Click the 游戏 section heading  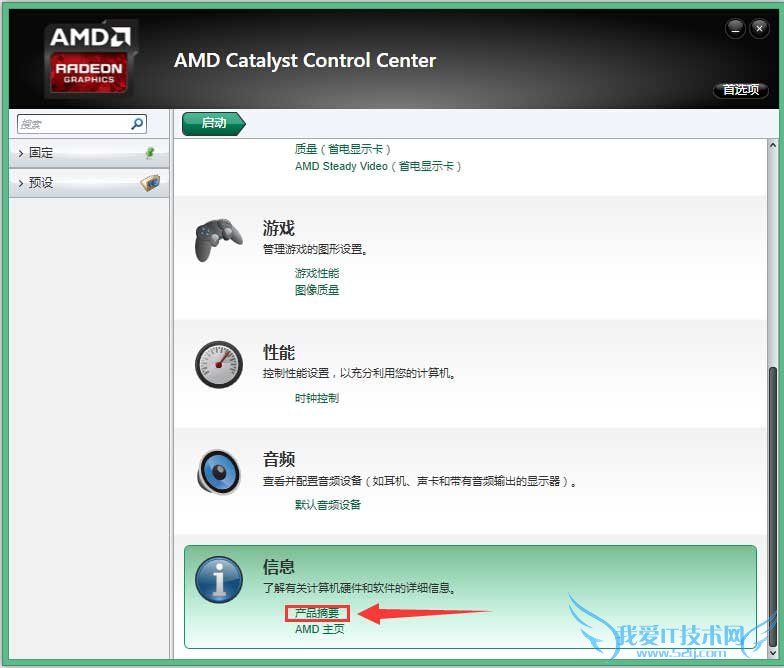[x=278, y=228]
